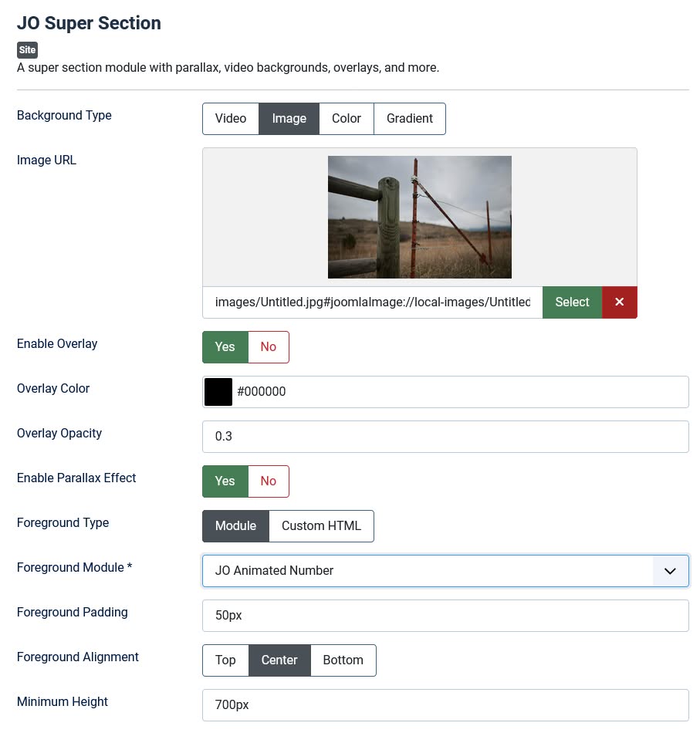The height and width of the screenshot is (743, 700).
Task: Open the JO Animated Number module selector
Action: pos(432,571)
